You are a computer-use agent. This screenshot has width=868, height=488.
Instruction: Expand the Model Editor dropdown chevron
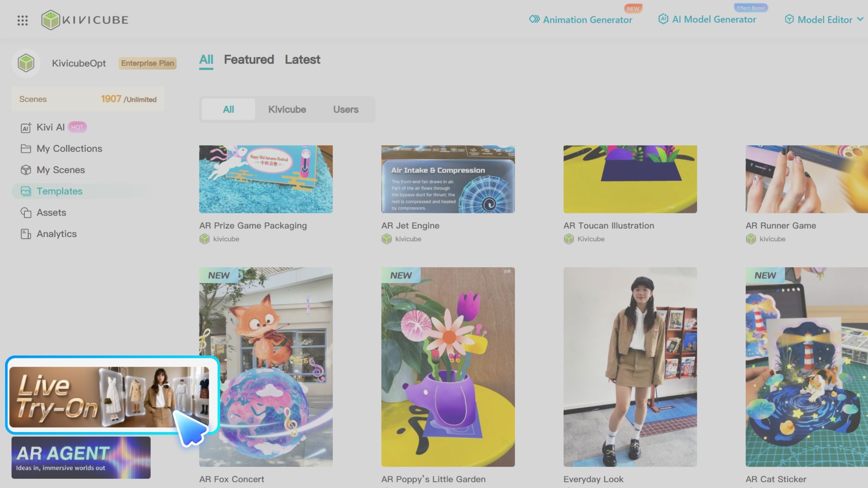(x=860, y=19)
